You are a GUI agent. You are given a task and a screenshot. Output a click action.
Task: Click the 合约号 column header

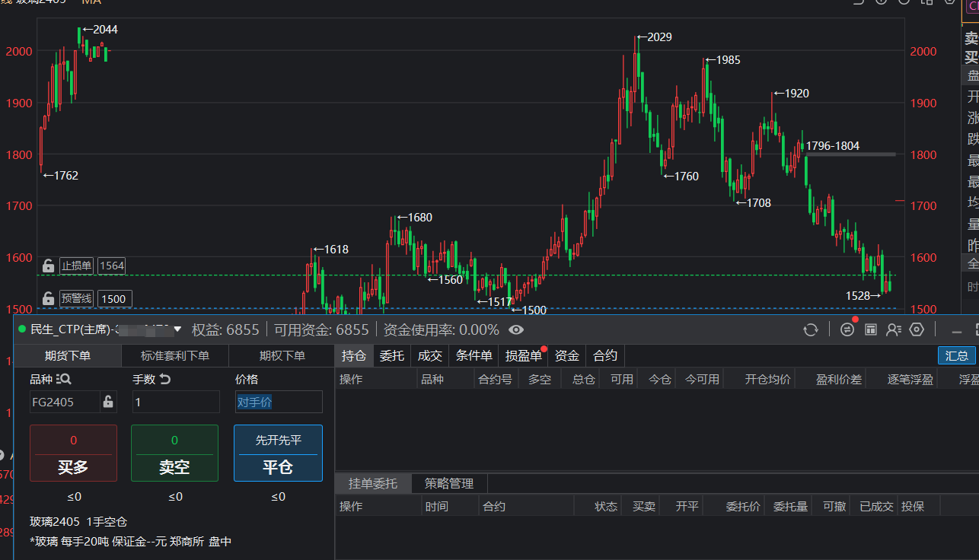click(x=495, y=379)
